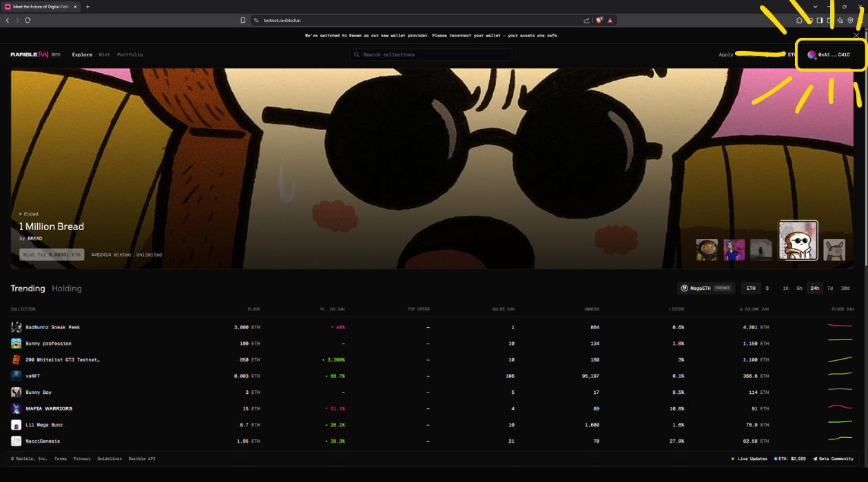This screenshot has height=482, width=868.
Task: Click the MAFIA WARRIORS collection icon
Action: pyautogui.click(x=16, y=408)
